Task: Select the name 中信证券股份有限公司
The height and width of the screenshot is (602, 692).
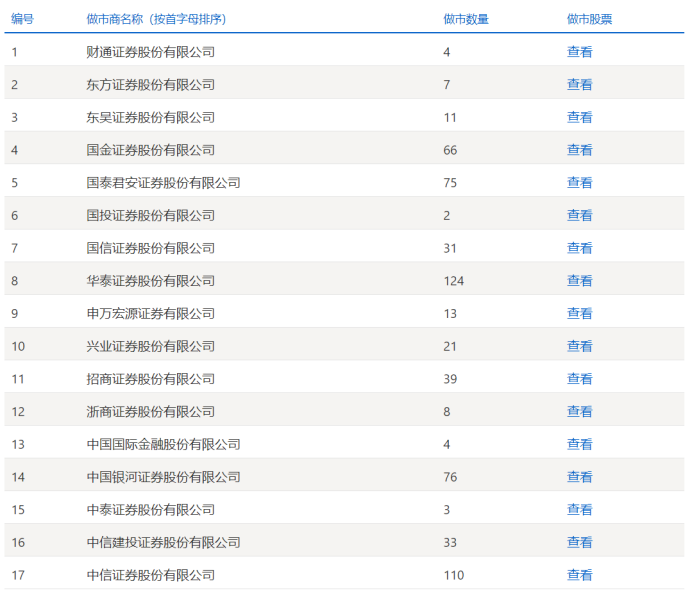Action: (x=150, y=575)
